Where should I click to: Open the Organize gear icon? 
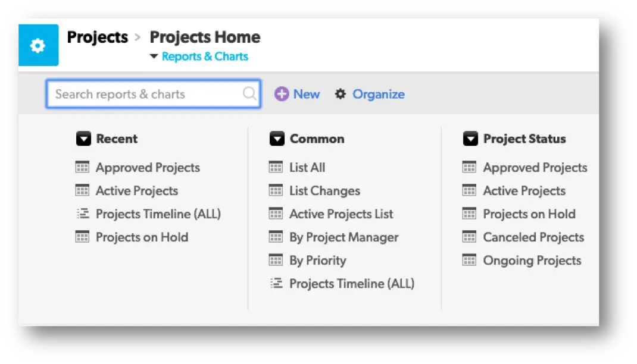click(x=340, y=93)
